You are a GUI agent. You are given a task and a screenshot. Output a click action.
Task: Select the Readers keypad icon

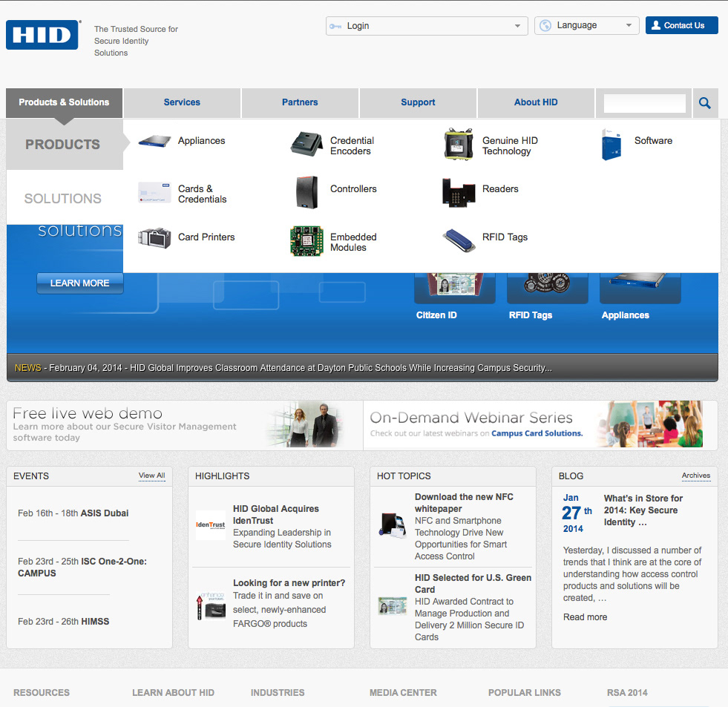click(x=459, y=192)
